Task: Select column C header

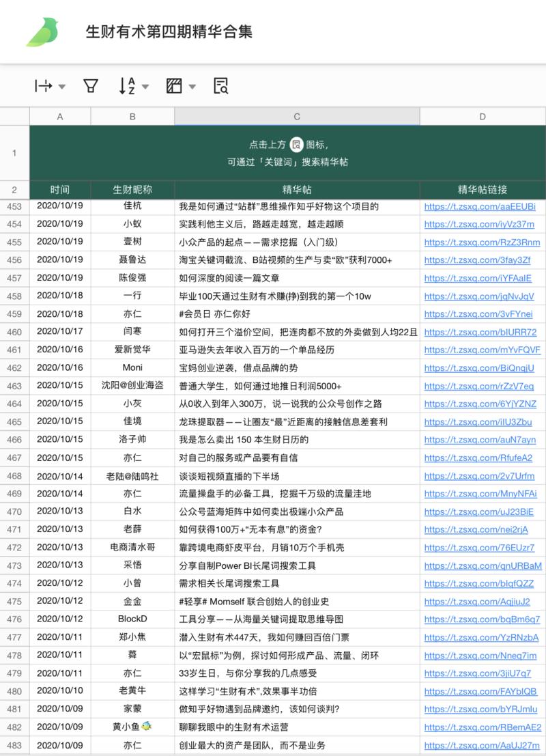Action: [296, 117]
